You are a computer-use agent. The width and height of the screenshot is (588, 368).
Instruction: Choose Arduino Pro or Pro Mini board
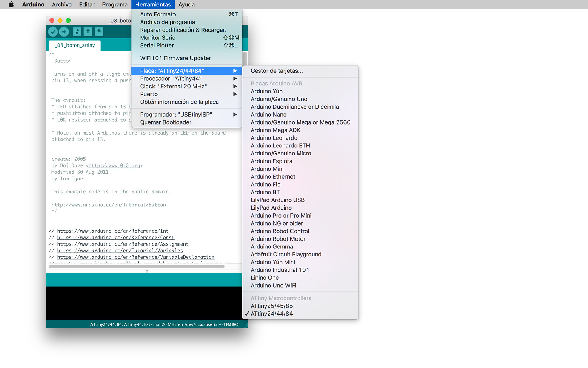tap(300, 216)
